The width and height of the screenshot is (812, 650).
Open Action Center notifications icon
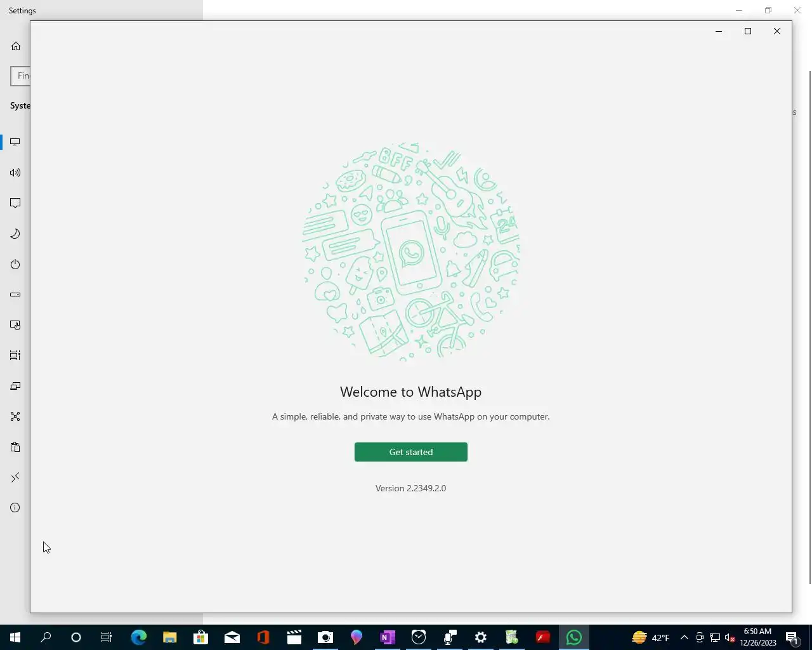pyautogui.click(x=792, y=637)
